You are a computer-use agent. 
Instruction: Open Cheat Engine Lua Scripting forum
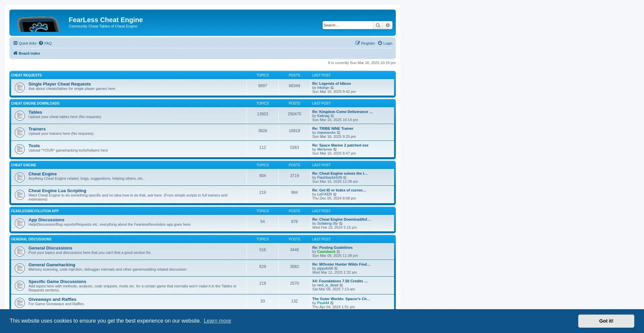click(57, 191)
